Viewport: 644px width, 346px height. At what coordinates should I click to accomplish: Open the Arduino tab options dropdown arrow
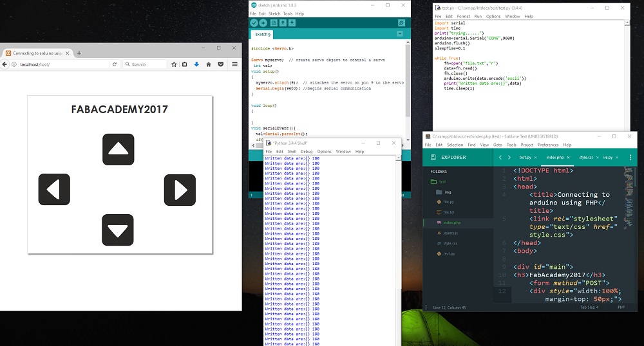400,33
